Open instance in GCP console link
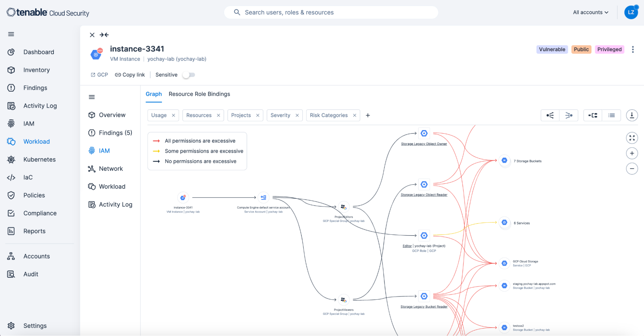This screenshot has width=644, height=336. (x=99, y=75)
